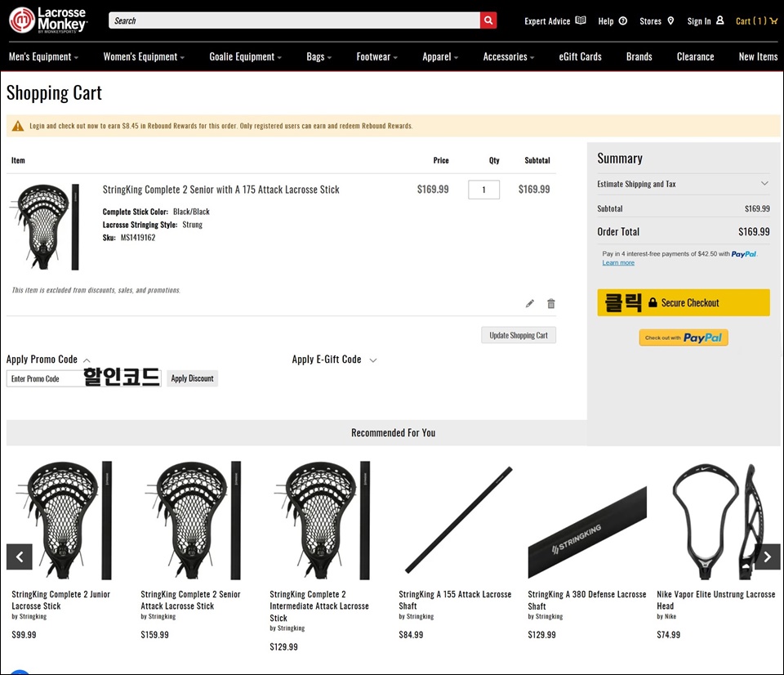Open the Bags dropdown menu
This screenshot has width=784, height=675.
coord(319,57)
